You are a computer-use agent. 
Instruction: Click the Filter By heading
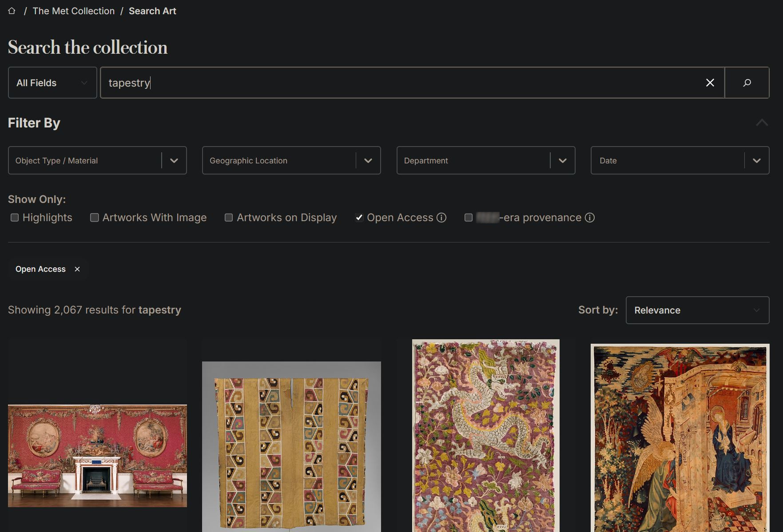(34, 123)
